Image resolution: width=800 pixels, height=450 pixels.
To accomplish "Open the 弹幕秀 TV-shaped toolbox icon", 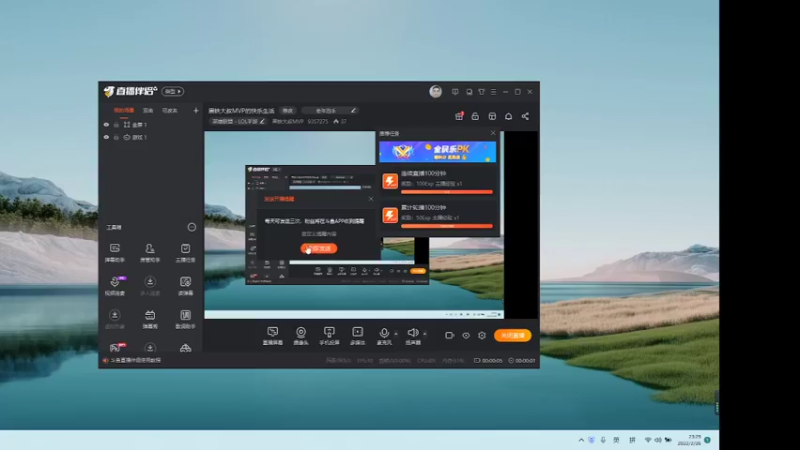I will point(149,319).
